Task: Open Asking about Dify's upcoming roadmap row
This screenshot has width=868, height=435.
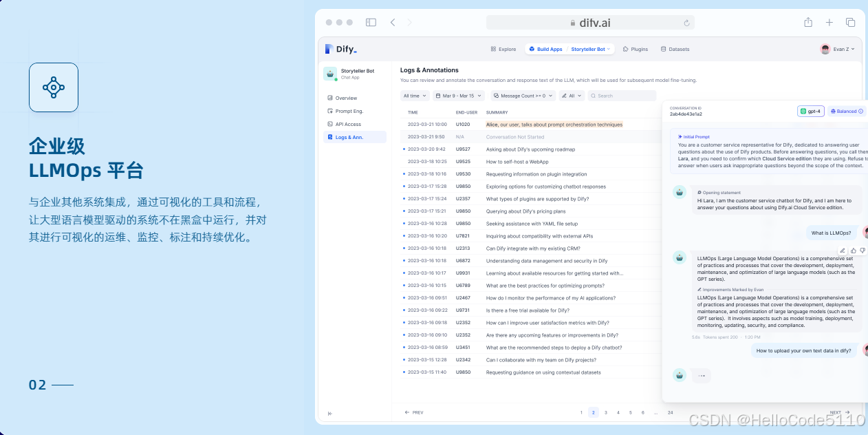Action: click(531, 149)
